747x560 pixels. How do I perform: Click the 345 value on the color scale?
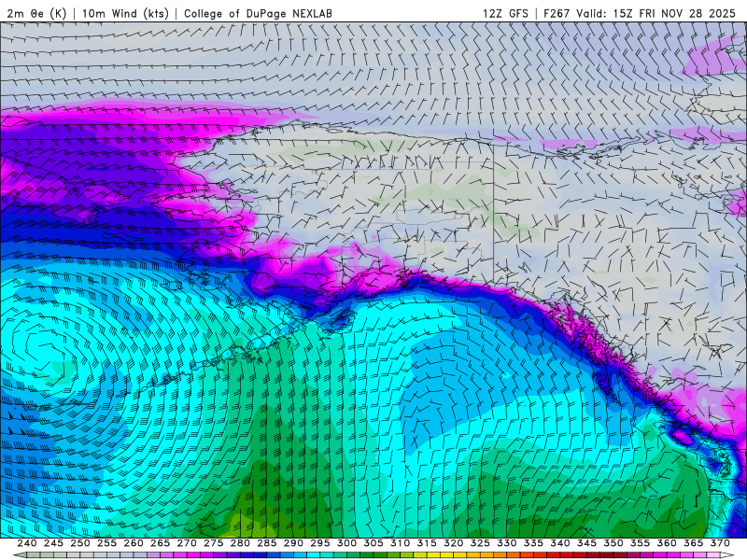pos(587,543)
